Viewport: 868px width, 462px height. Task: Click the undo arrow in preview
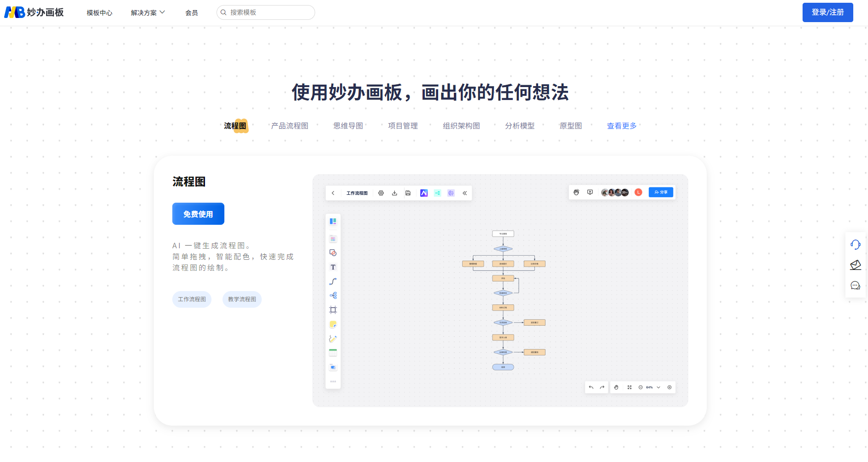(x=591, y=387)
